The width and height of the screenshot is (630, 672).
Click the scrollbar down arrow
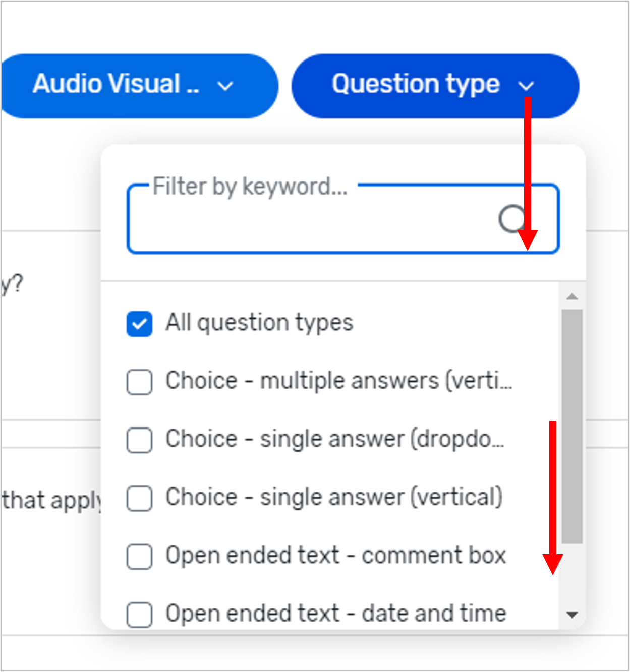(570, 613)
